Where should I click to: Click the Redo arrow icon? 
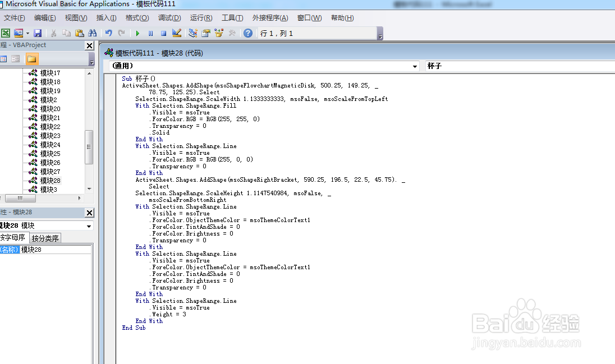pos(122,33)
